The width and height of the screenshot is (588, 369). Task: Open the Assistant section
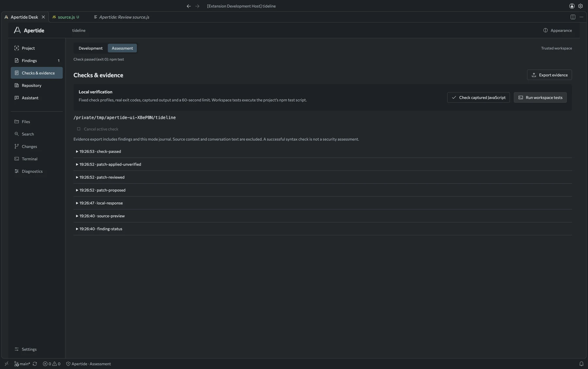click(37, 98)
